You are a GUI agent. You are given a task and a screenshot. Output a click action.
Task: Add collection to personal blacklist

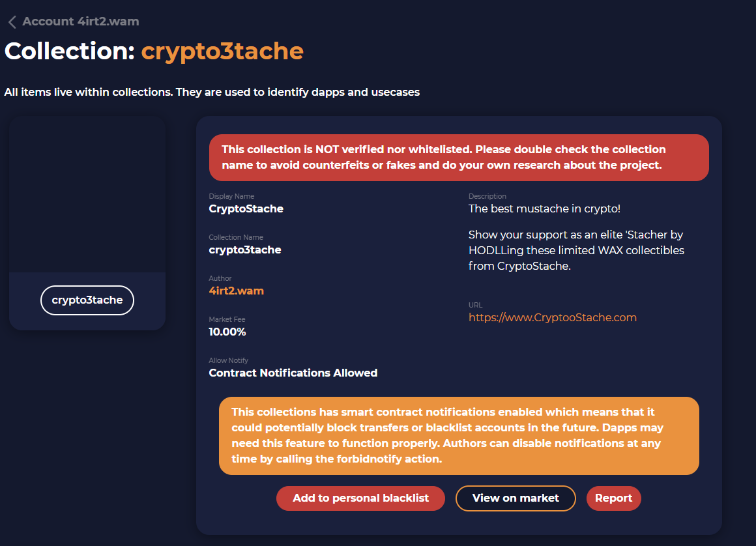click(x=360, y=498)
